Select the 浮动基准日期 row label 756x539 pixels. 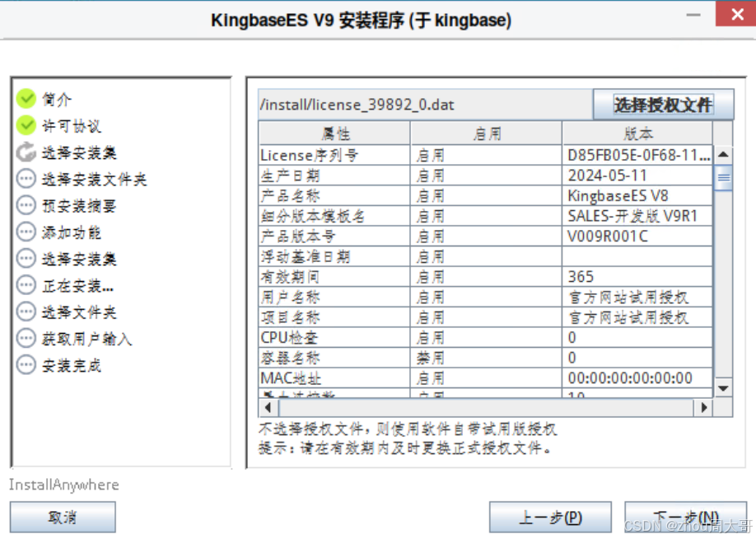[x=306, y=256]
